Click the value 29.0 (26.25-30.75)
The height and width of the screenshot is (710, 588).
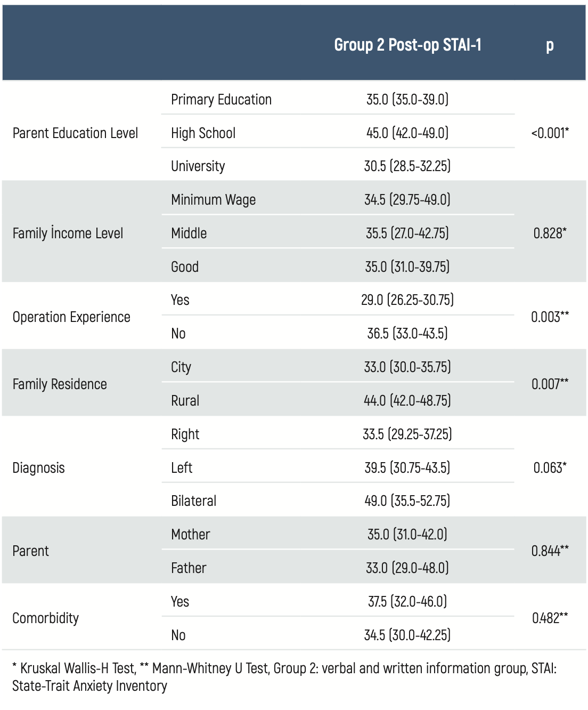point(407,300)
